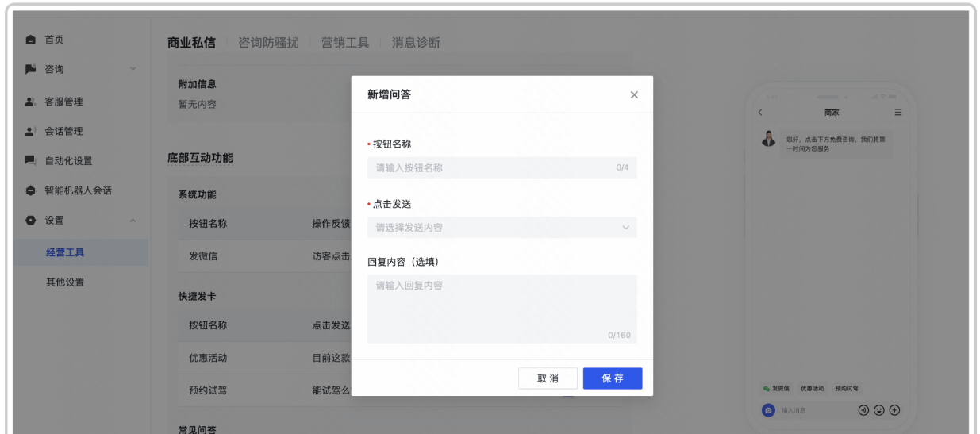Open hamburger menu in phone preview
The height and width of the screenshot is (434, 980).
pos(898,113)
